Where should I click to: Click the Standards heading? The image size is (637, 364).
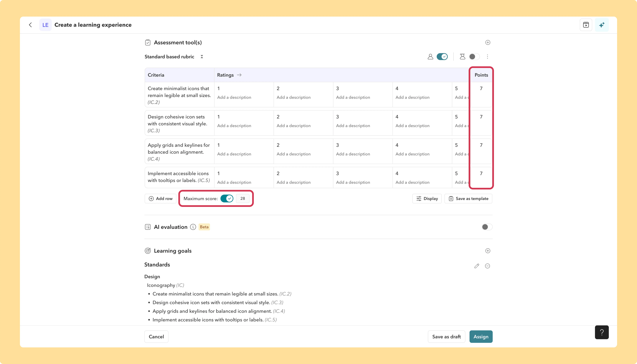click(157, 265)
